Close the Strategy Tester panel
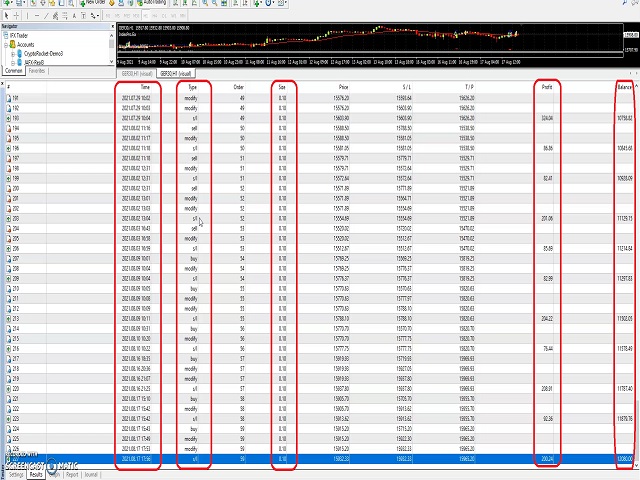The width and height of the screenshot is (640, 480). pos(2,84)
